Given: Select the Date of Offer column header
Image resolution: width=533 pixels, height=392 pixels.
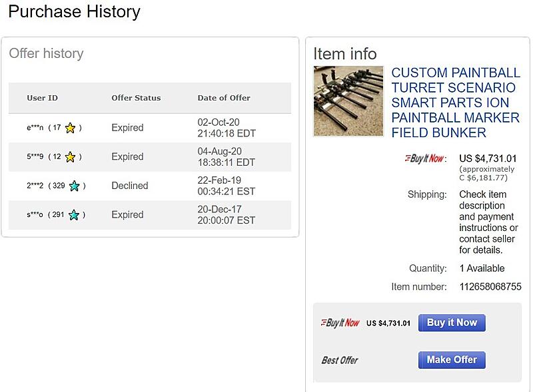Looking at the screenshot, I should [x=224, y=98].
